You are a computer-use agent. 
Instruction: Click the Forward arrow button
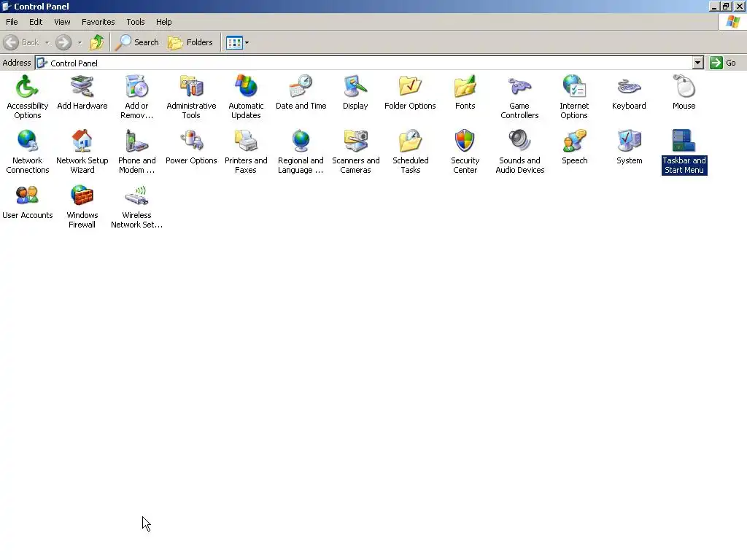[x=63, y=42]
